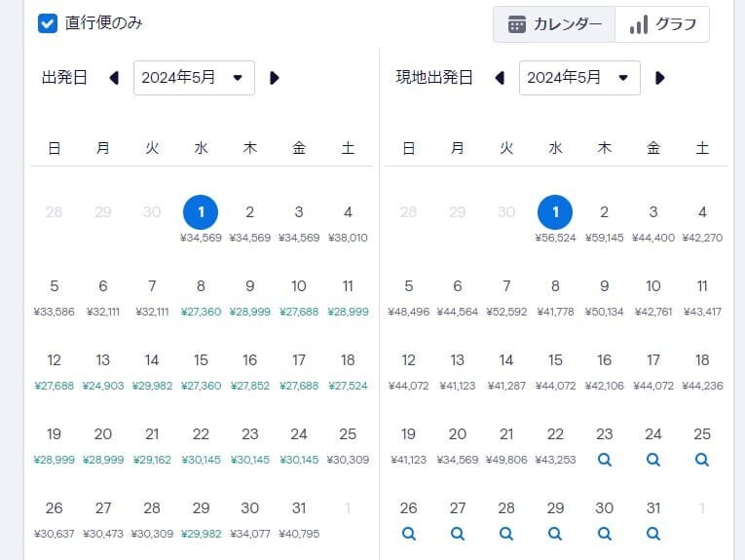Search prices for return date 24

pyautogui.click(x=653, y=460)
